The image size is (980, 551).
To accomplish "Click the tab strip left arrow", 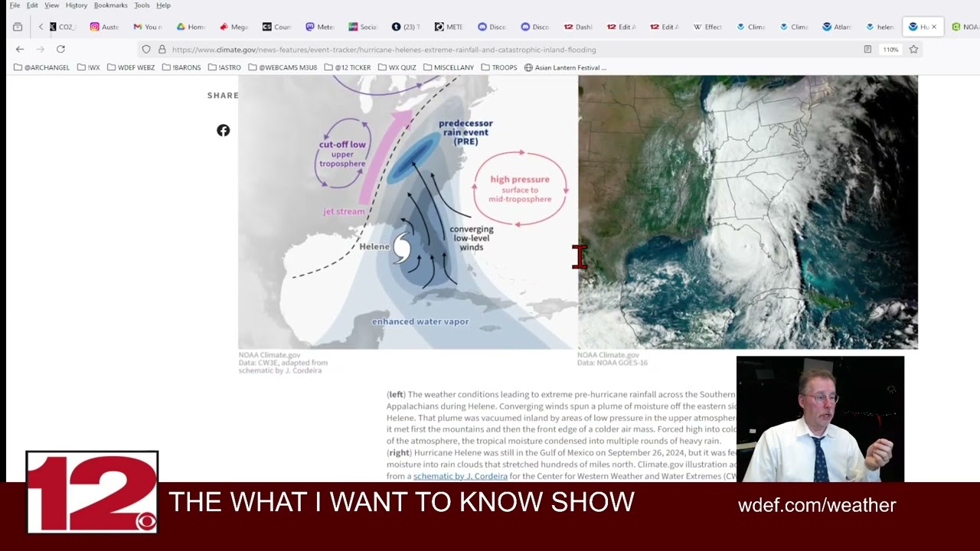I will (41, 27).
